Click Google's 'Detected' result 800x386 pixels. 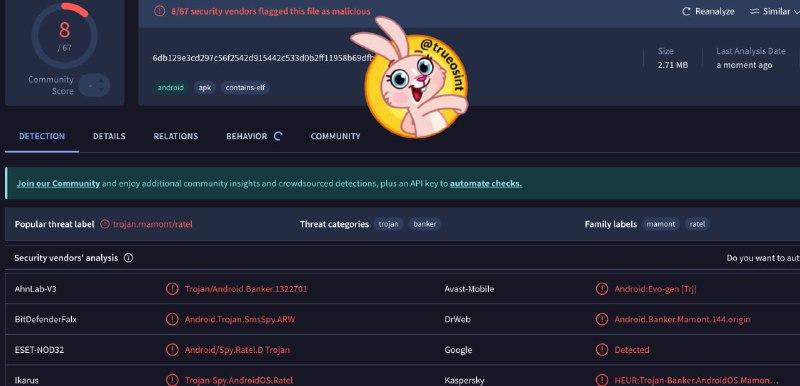pos(632,350)
